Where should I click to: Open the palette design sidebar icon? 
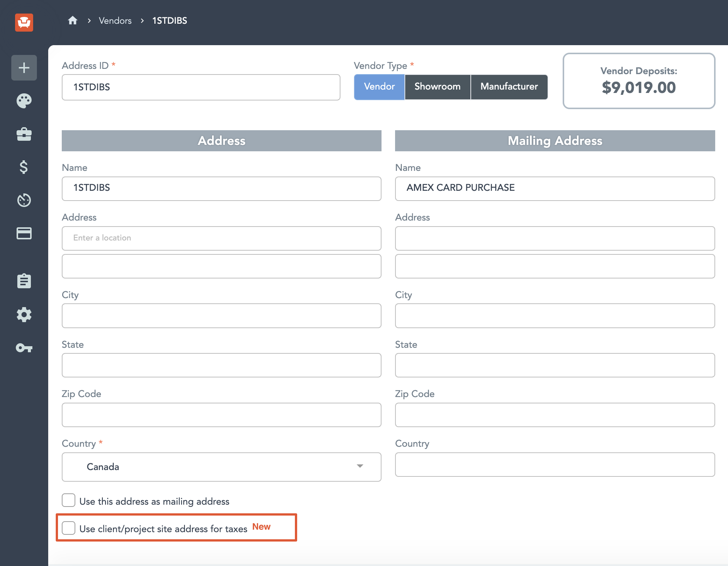tap(24, 101)
